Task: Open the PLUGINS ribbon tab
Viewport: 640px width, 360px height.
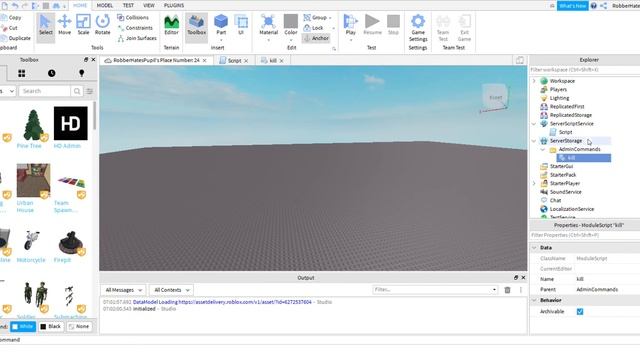Action: click(x=174, y=5)
